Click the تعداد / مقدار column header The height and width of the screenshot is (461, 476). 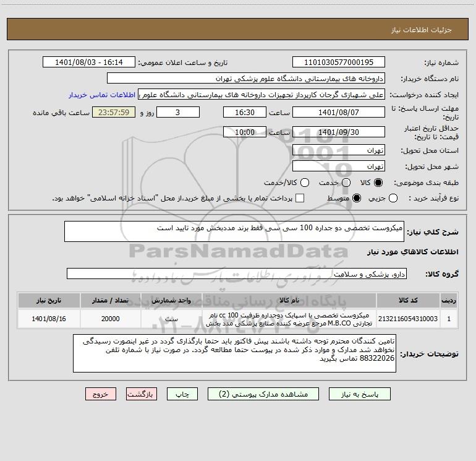(x=111, y=300)
